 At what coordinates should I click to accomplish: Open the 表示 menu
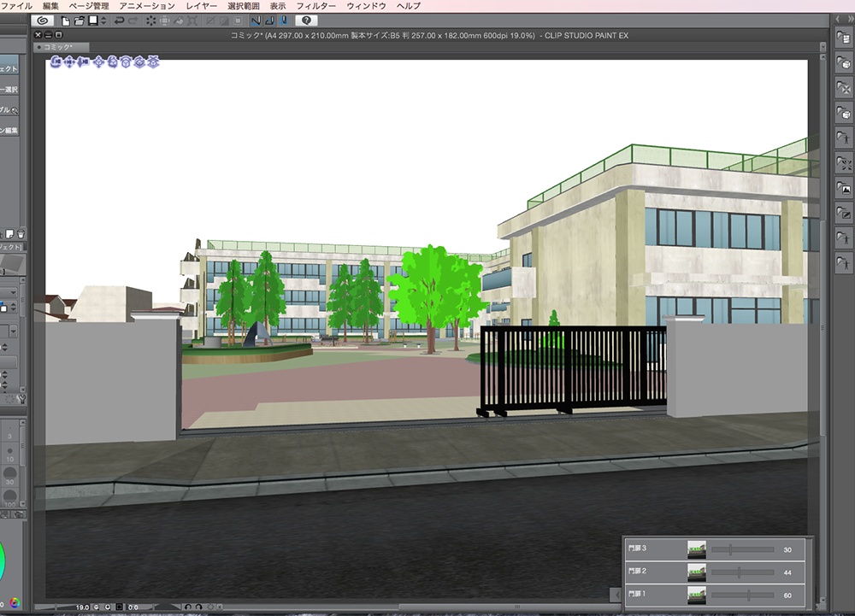pos(278,6)
